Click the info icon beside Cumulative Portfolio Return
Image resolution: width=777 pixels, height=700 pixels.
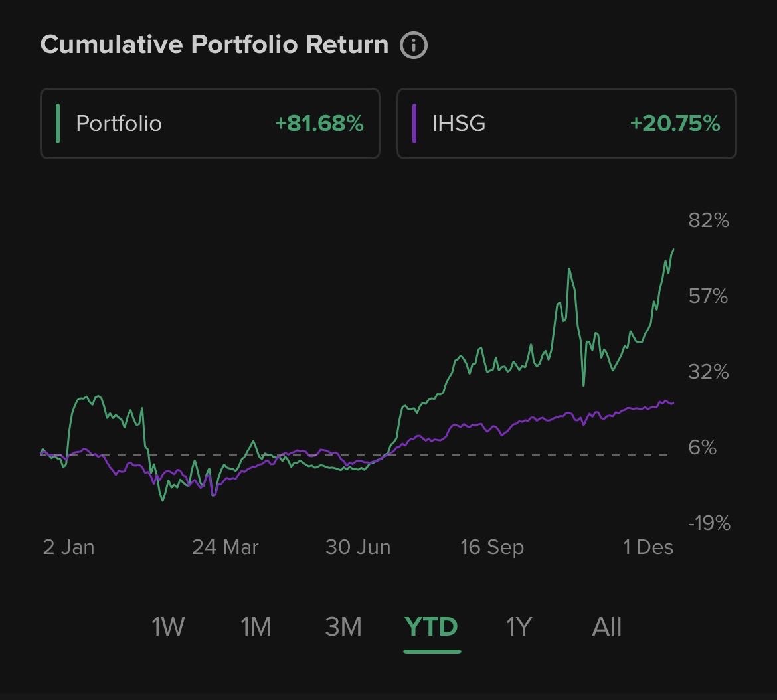[413, 45]
